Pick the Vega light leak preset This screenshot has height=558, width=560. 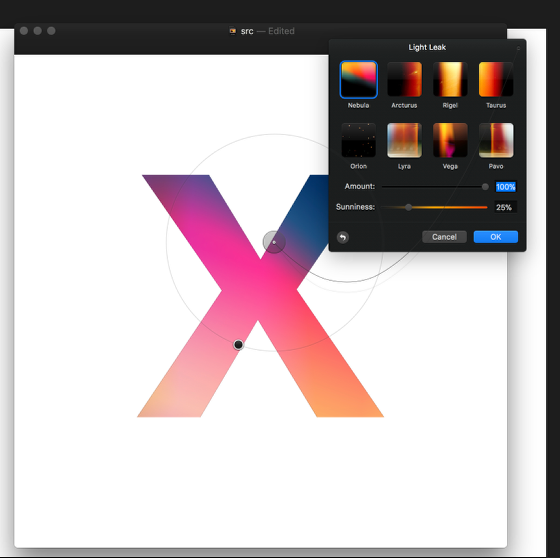[450, 140]
